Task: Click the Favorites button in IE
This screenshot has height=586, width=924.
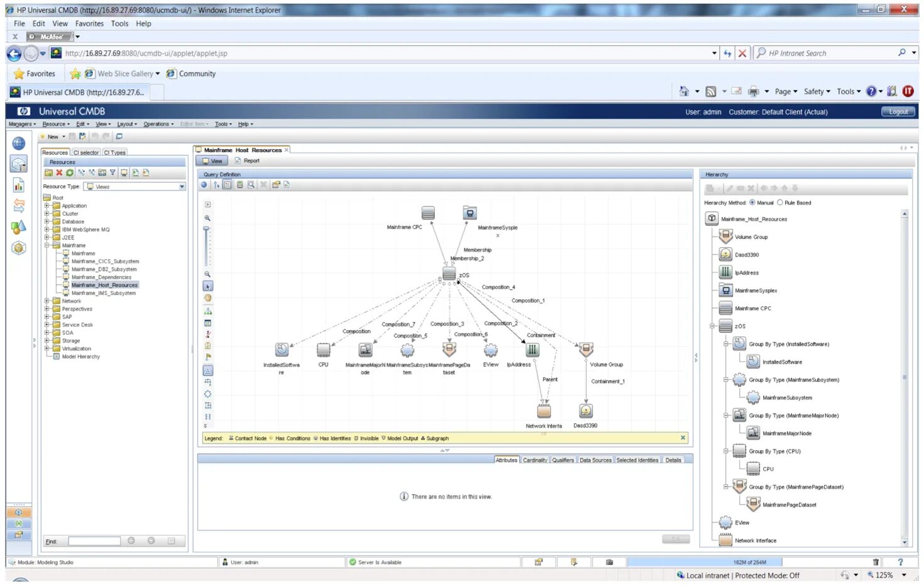Action: pos(35,74)
